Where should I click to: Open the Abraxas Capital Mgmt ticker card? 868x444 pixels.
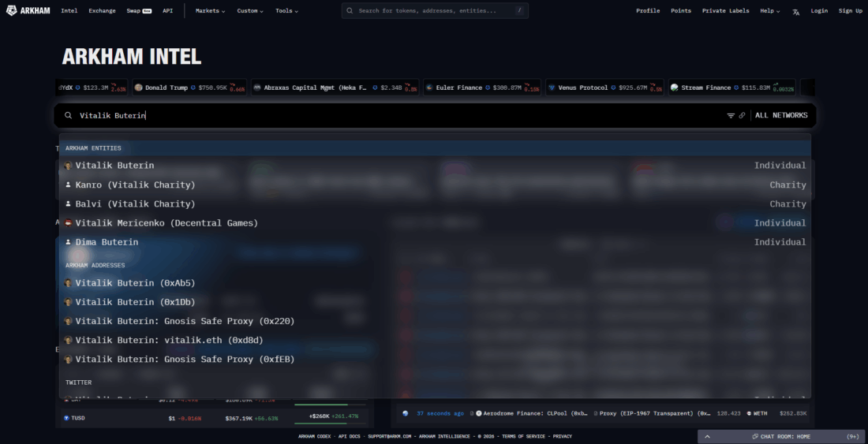coord(335,88)
